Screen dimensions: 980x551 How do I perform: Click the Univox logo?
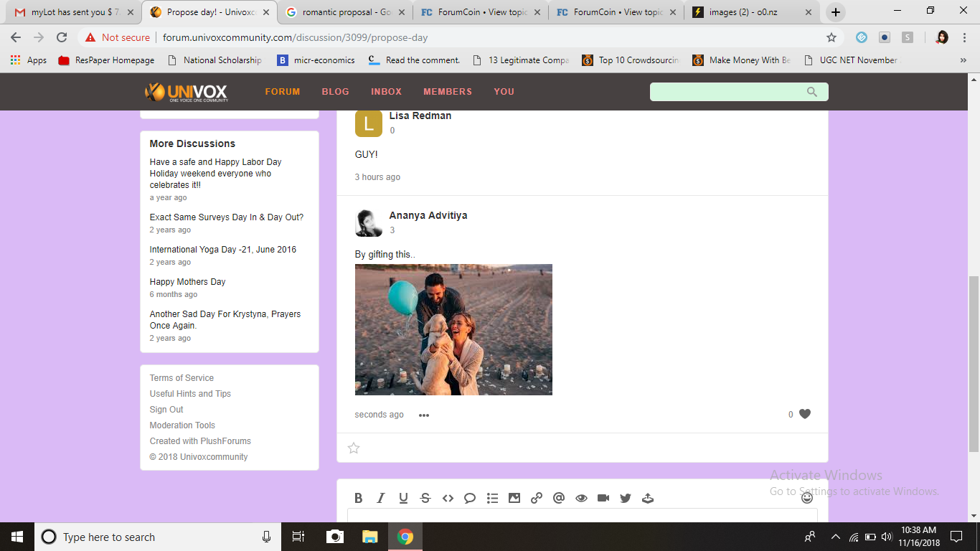187,92
